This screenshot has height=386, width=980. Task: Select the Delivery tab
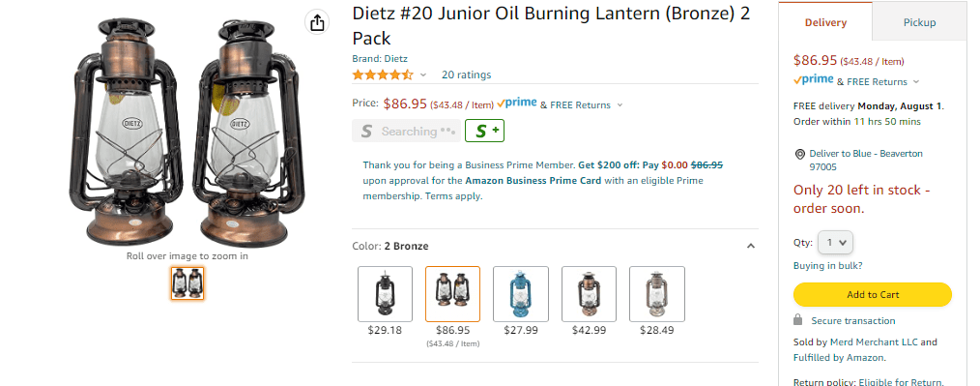click(825, 22)
